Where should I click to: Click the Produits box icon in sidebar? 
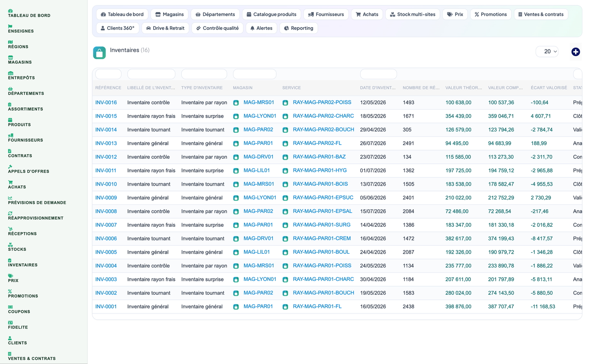[x=10, y=120]
